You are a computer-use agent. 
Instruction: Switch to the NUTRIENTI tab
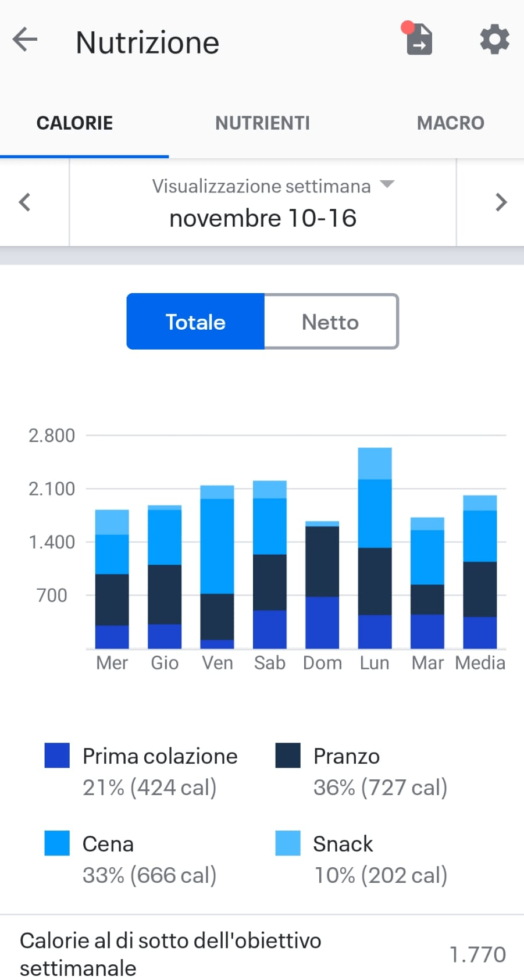(262, 123)
